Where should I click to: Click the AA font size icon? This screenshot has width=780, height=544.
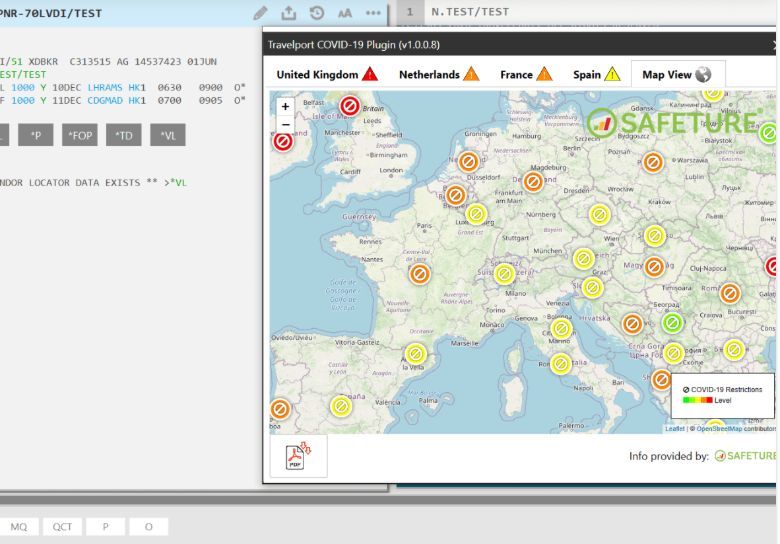pos(345,13)
